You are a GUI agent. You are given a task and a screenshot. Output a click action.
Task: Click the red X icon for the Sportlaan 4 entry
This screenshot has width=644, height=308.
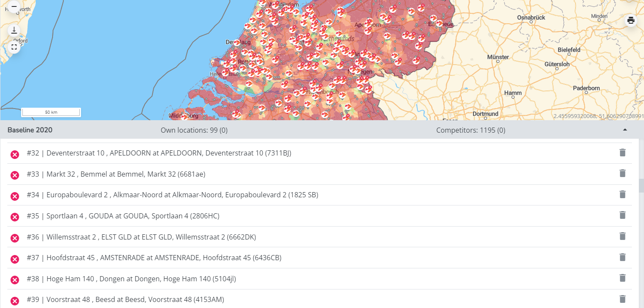15,216
